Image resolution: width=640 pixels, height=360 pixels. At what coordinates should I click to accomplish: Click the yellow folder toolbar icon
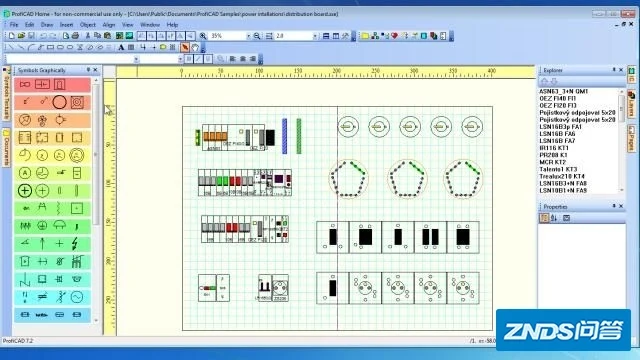pos(365,36)
